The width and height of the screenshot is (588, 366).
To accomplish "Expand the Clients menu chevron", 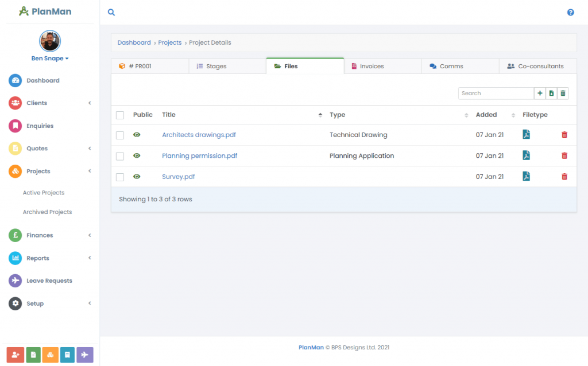I will (x=90, y=103).
